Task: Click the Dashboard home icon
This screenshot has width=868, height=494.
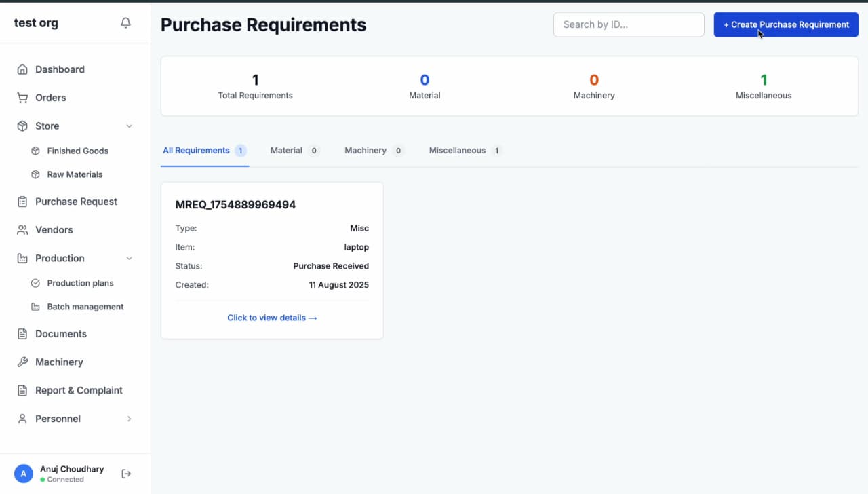Action: tap(22, 69)
